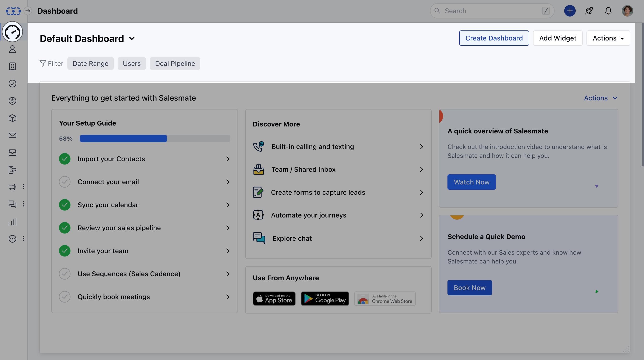Open options dots beside chat icon

pyautogui.click(x=23, y=204)
